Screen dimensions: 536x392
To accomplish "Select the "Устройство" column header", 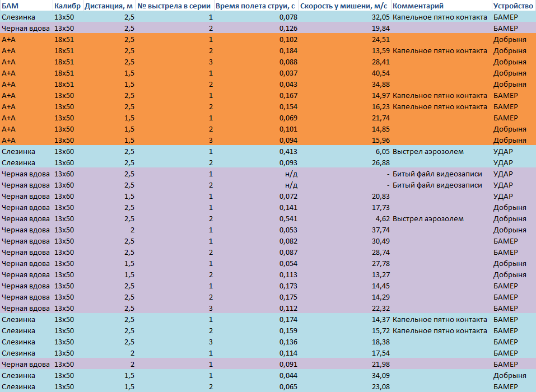I will click(512, 6).
